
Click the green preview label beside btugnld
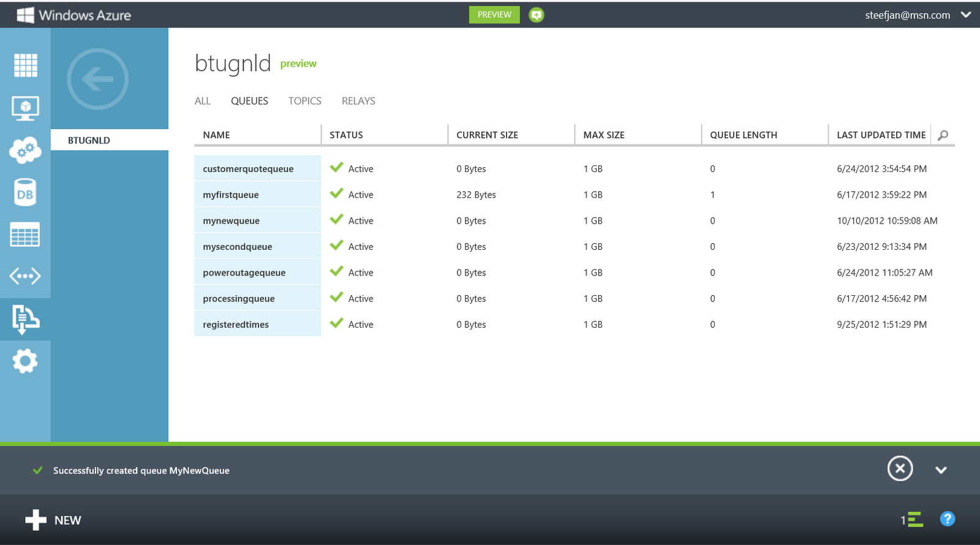[x=298, y=64]
